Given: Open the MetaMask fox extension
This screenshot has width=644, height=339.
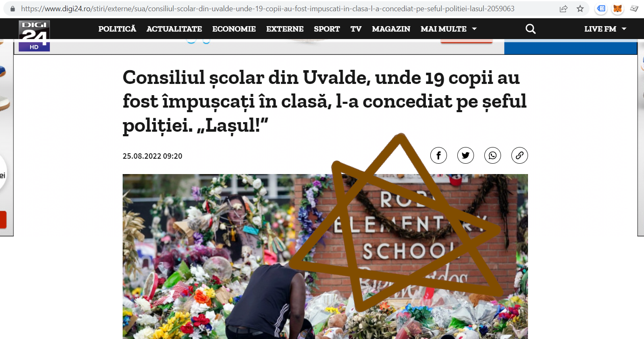Looking at the screenshot, I should click(617, 9).
